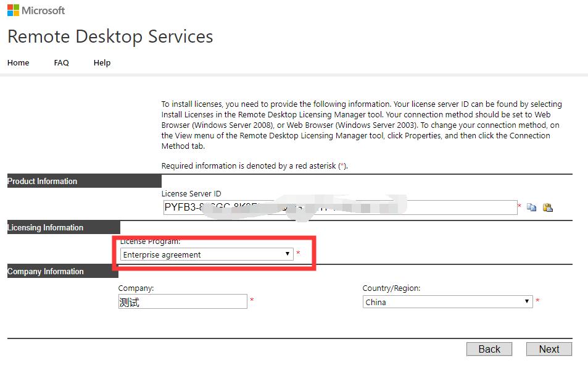The width and height of the screenshot is (588, 365).
Task: Click the paste clipboard icon beside License Server ID
Action: [x=547, y=208]
